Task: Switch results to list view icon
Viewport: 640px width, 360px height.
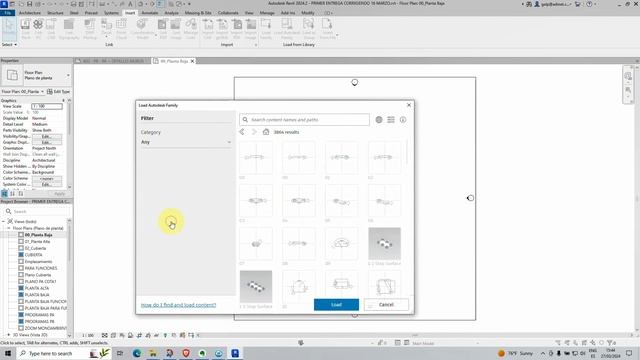Action: click(x=391, y=120)
